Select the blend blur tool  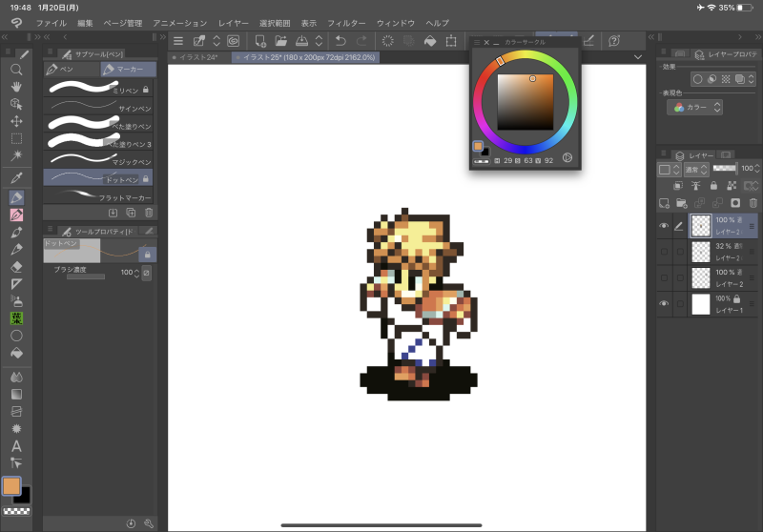[x=16, y=377]
